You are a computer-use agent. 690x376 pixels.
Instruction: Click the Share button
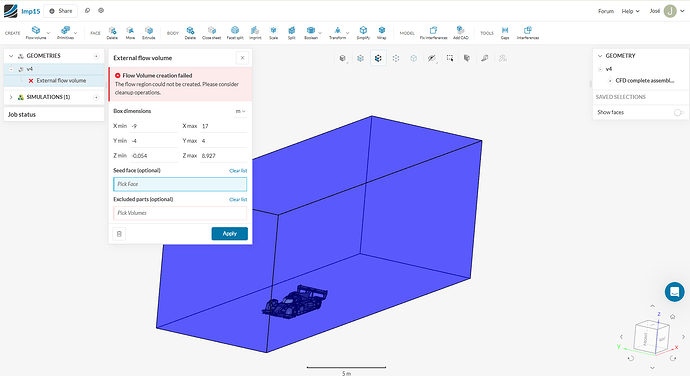coord(61,11)
